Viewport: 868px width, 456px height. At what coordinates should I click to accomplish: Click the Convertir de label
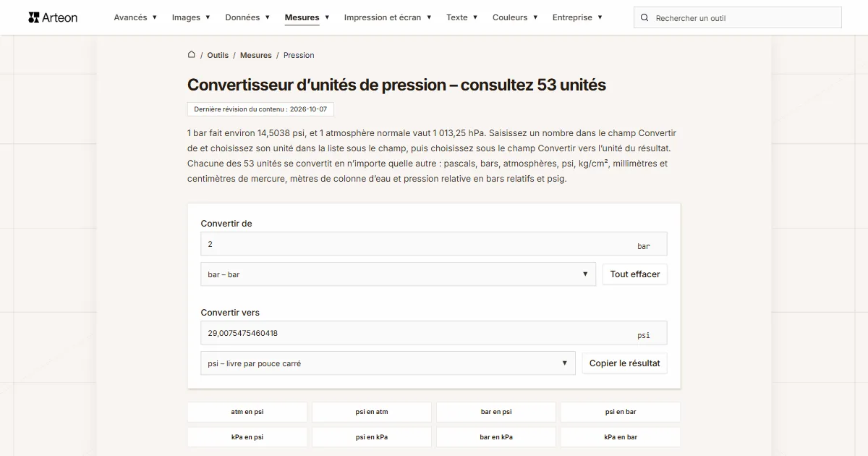[226, 224]
